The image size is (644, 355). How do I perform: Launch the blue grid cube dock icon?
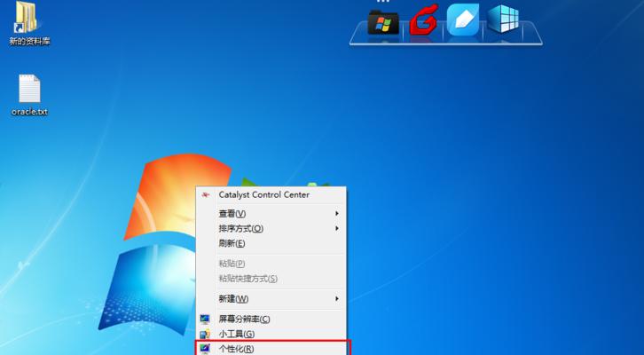point(503,19)
